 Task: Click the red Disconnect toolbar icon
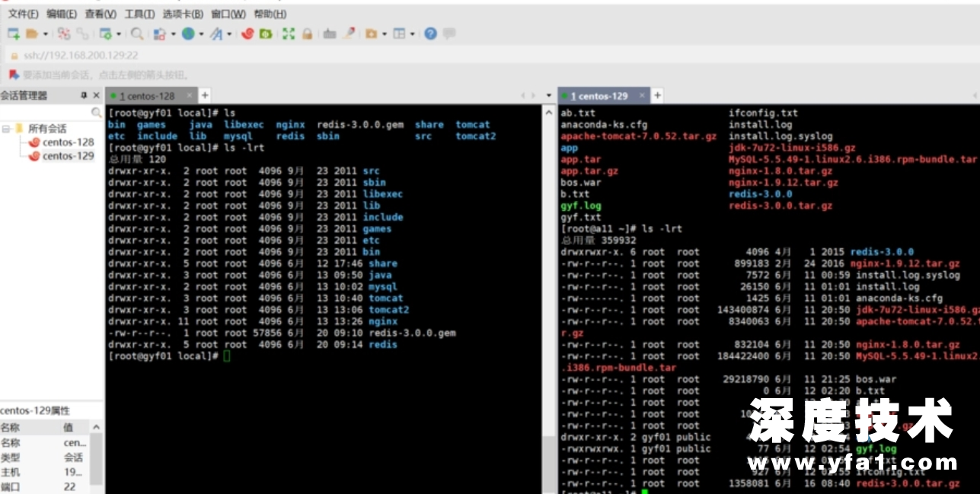(x=64, y=33)
